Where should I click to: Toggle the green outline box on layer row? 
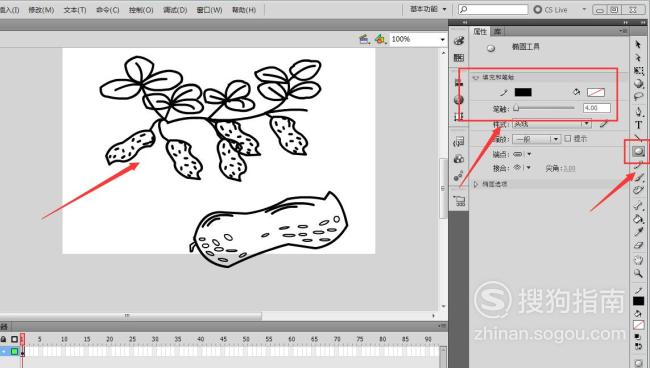15,352
